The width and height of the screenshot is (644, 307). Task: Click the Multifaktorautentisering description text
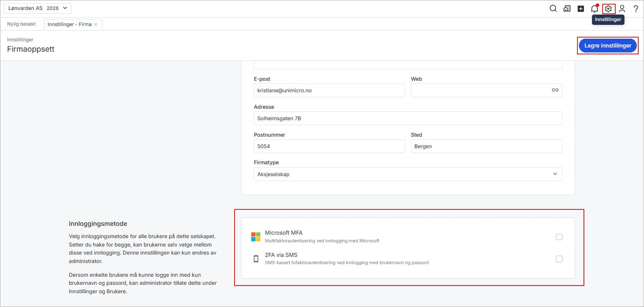(x=322, y=241)
